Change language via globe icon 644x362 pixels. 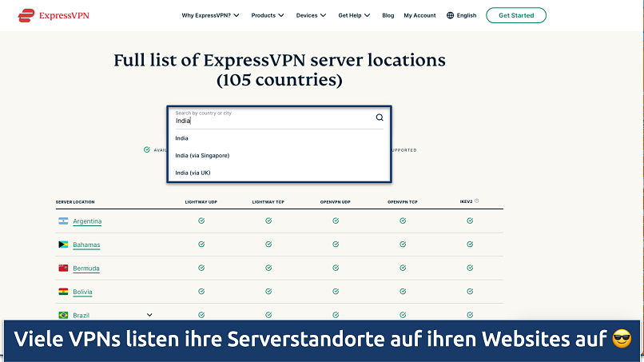tap(450, 16)
